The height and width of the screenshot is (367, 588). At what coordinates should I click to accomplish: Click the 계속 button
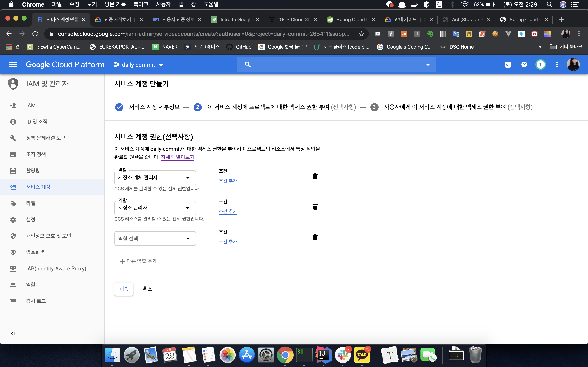(x=124, y=289)
